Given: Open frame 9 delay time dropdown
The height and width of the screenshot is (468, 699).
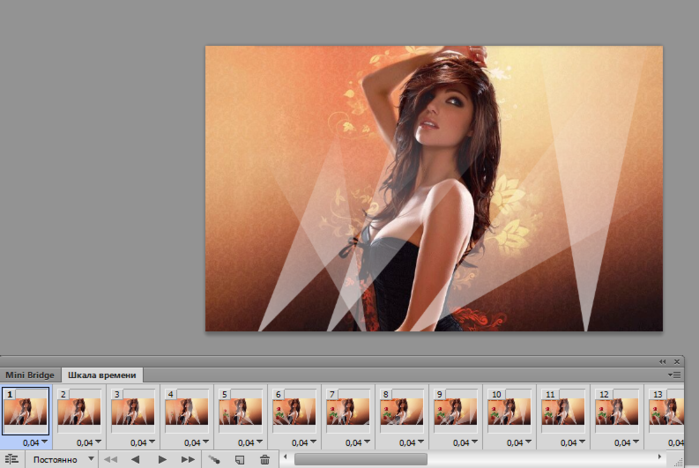Looking at the screenshot, I should click(x=465, y=443).
